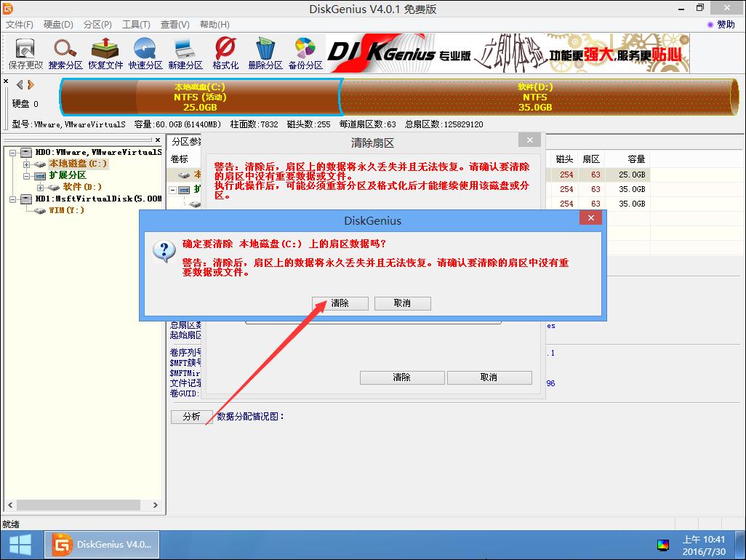The height and width of the screenshot is (560, 746).
Task: Click the 搜索分区 (Search Partition) magnifier icon
Action: (65, 52)
